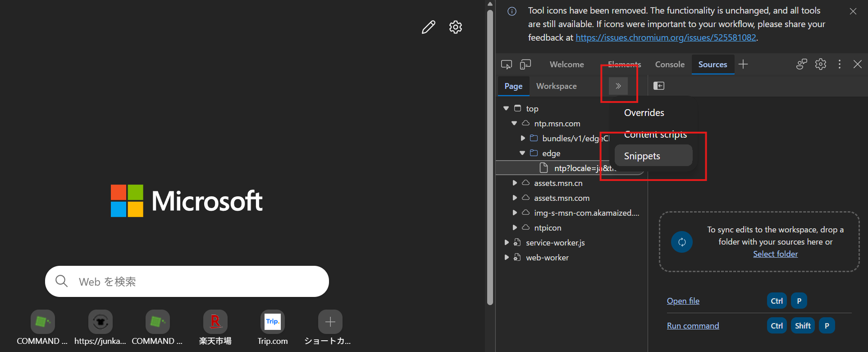Expand assets.msn.com domain node
868x352 pixels.
click(515, 198)
